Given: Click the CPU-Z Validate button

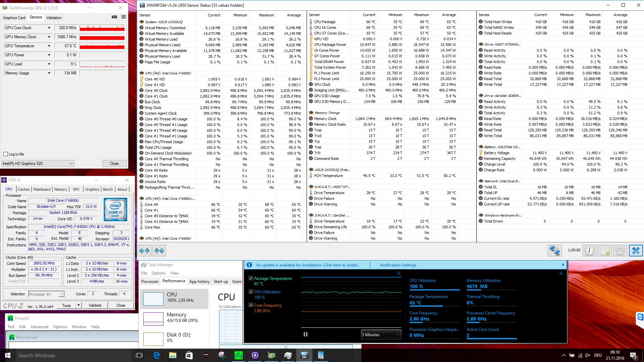Looking at the screenshot, I should [95, 305].
